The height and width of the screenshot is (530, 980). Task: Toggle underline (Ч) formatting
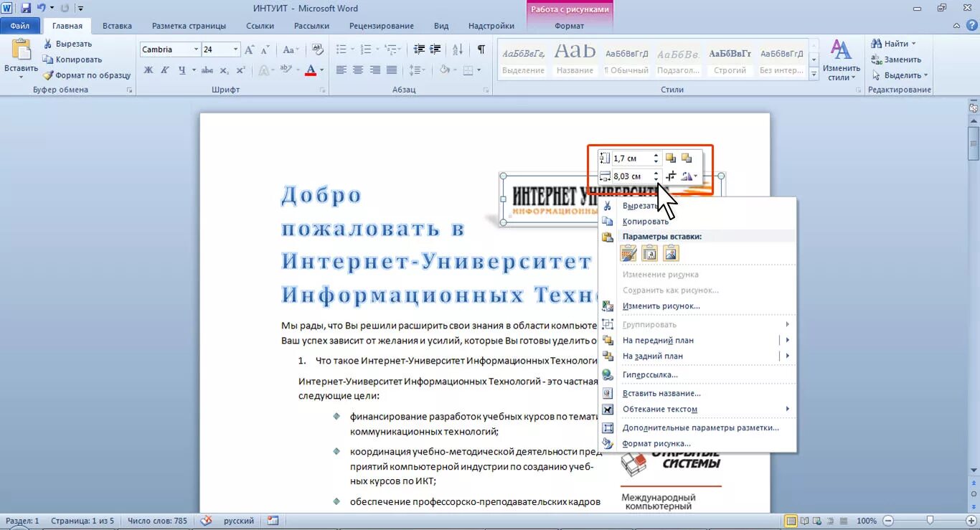click(182, 70)
